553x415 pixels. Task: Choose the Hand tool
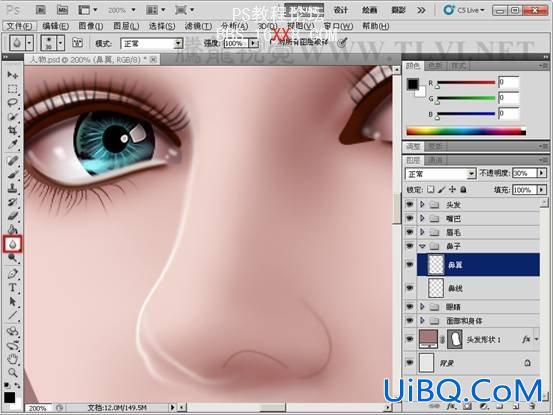(x=12, y=359)
